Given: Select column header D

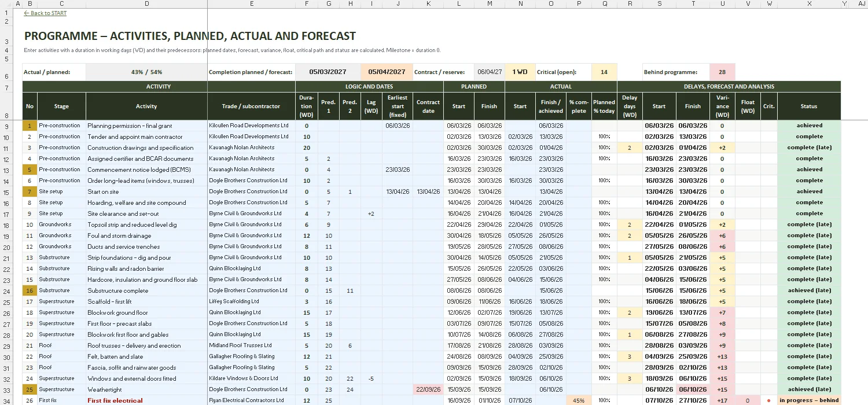Looking at the screenshot, I should pos(146,3).
